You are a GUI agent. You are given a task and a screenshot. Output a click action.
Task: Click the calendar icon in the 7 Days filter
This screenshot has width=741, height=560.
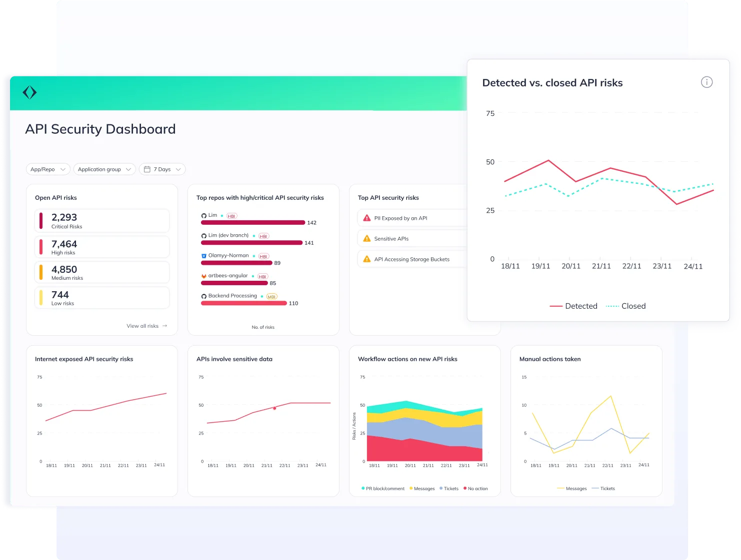point(147,169)
